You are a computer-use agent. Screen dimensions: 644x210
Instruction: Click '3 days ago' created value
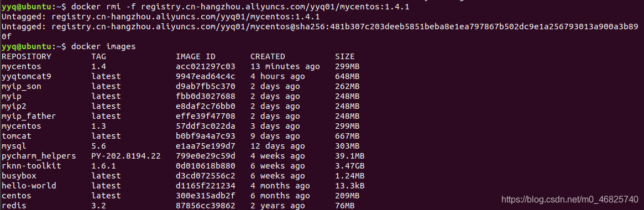(275, 126)
